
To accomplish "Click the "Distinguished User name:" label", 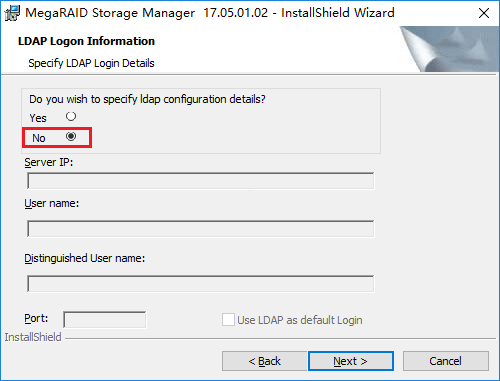I will [85, 258].
